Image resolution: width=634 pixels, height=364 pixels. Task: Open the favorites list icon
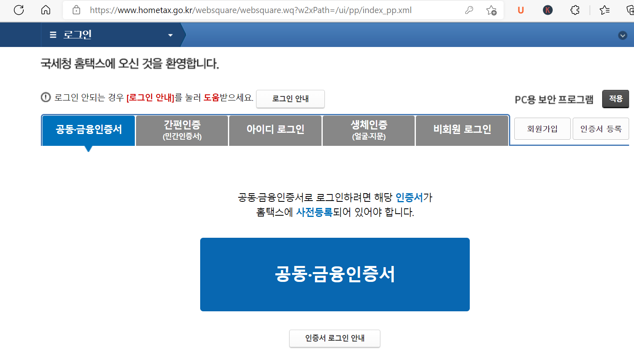tap(605, 10)
